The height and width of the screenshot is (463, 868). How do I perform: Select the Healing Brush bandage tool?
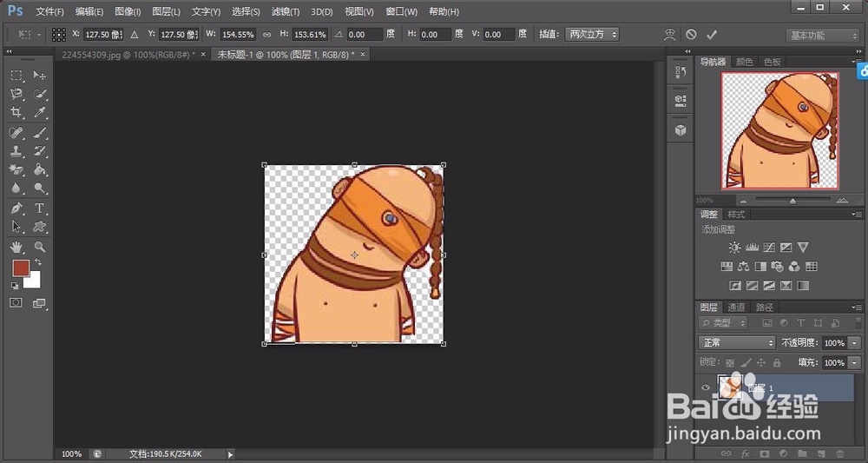16,133
